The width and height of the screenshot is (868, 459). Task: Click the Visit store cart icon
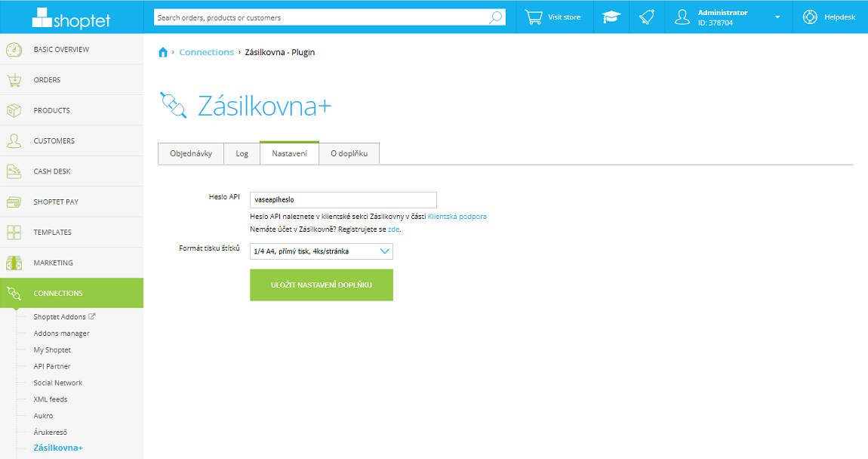point(534,17)
